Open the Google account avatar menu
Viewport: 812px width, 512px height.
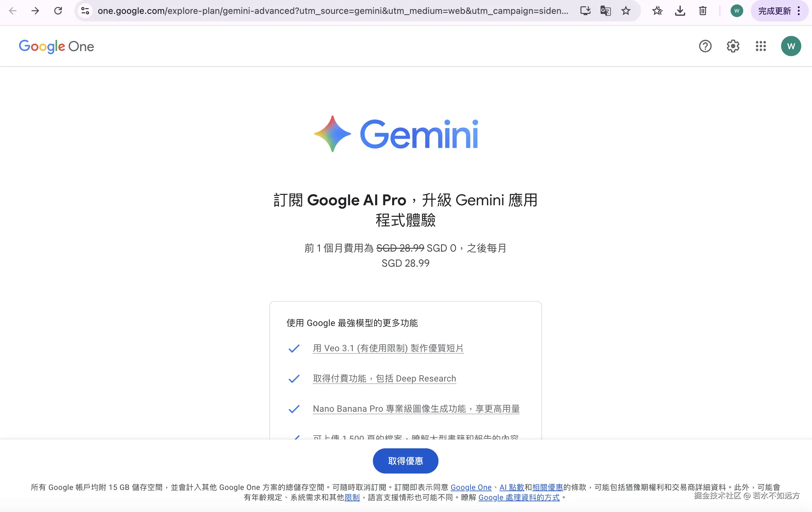pos(791,46)
